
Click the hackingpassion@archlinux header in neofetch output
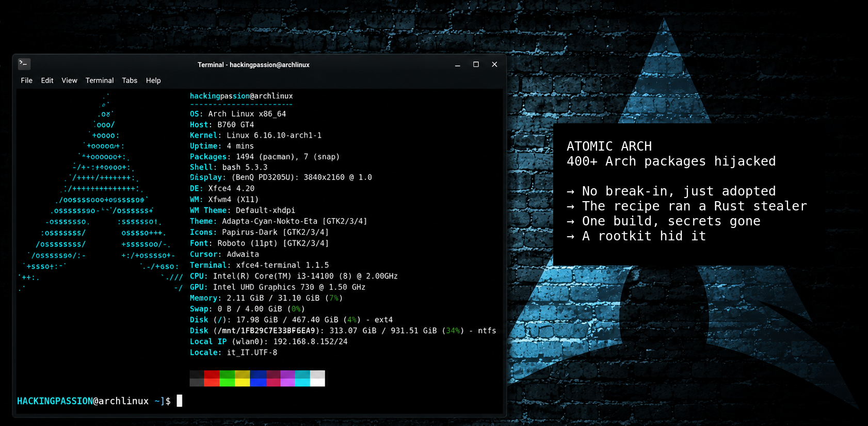tap(241, 96)
